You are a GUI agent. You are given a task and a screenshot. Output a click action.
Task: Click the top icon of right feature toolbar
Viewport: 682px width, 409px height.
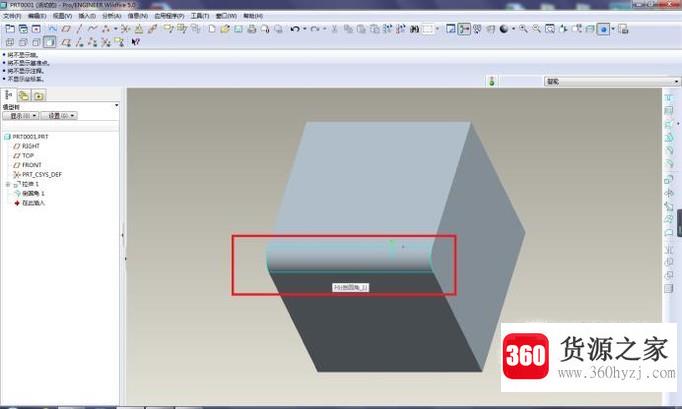(x=669, y=97)
